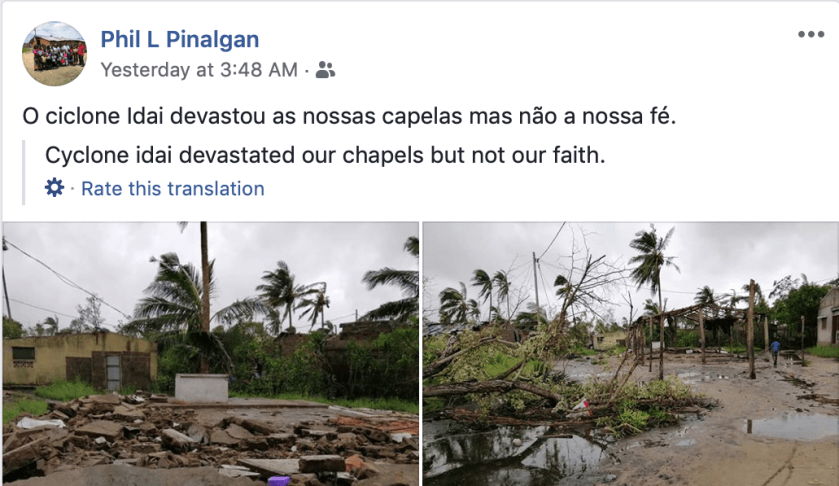Click the "Yesterday at 3:48 AM" timestamp

pyautogui.click(x=198, y=70)
